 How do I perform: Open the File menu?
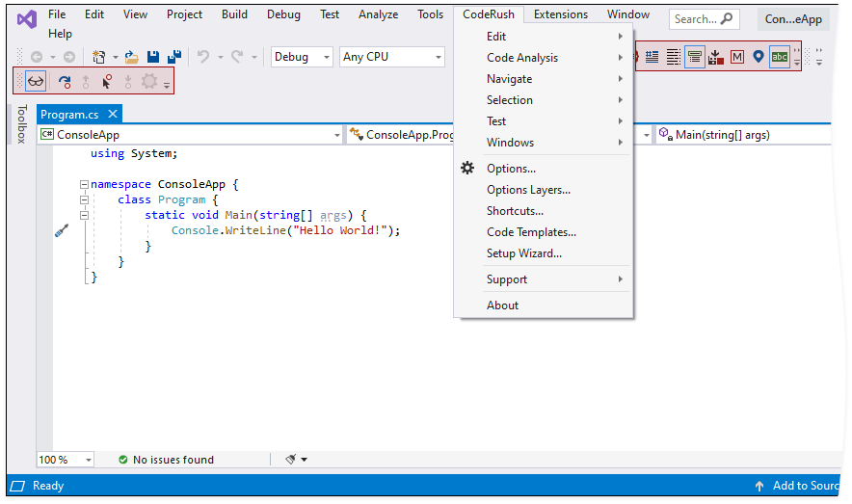(57, 14)
